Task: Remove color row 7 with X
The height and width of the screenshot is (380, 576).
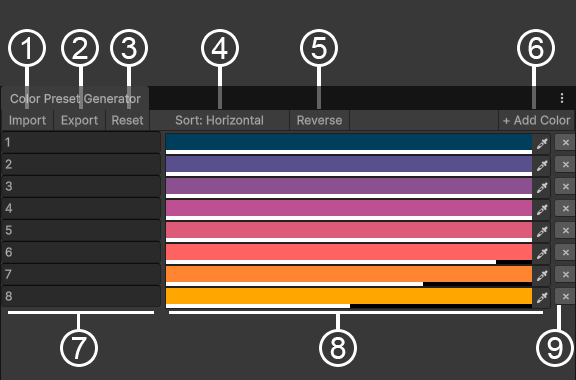Action: tap(565, 275)
